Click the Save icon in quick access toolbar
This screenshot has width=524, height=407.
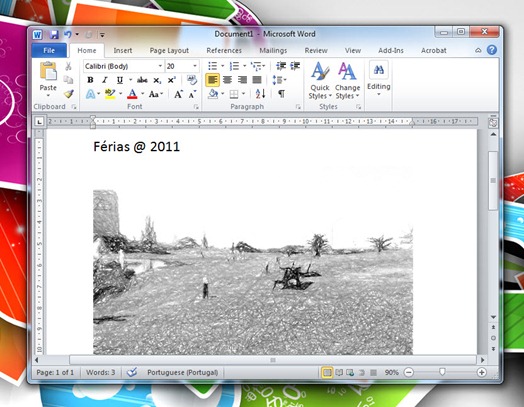tap(54, 34)
